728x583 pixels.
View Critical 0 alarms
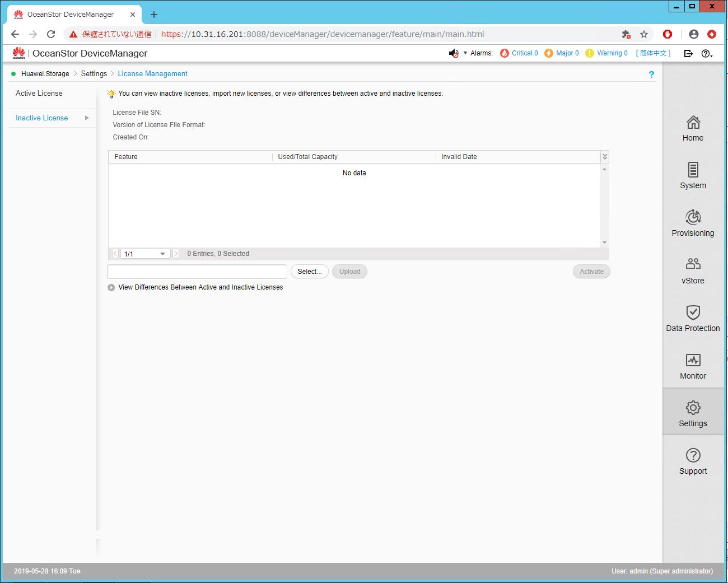519,53
